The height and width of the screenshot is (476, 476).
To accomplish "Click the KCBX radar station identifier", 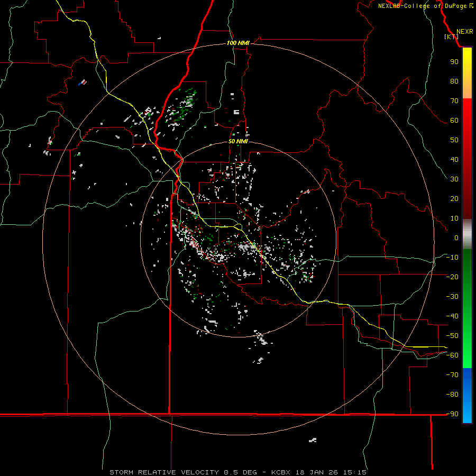I will pos(281,472).
